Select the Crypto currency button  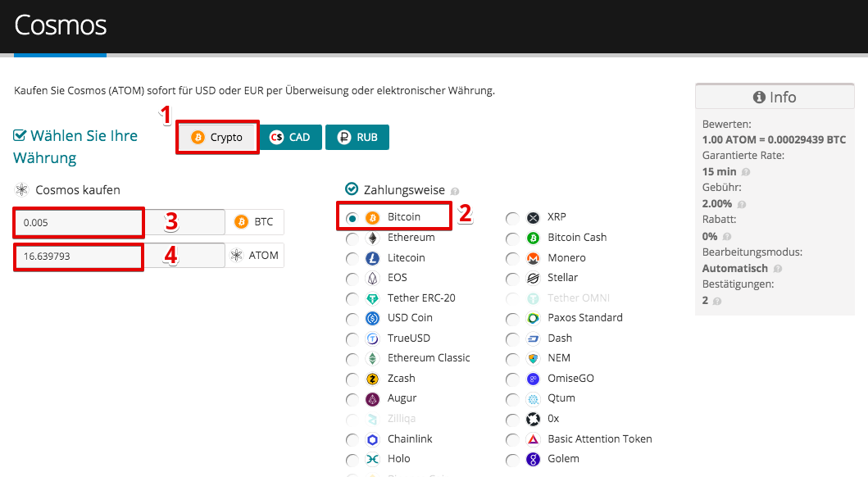(x=217, y=137)
